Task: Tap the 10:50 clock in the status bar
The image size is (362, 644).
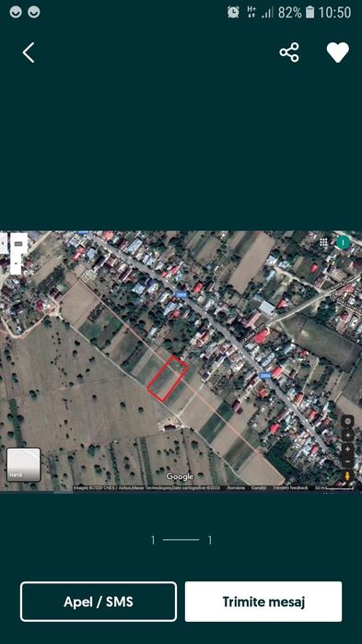Action: coord(335,12)
